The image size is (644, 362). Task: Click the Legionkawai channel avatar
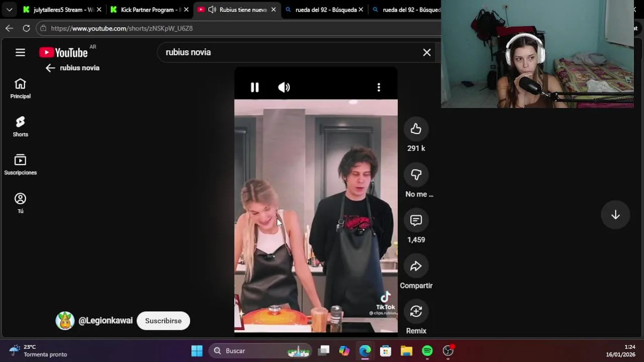click(65, 321)
